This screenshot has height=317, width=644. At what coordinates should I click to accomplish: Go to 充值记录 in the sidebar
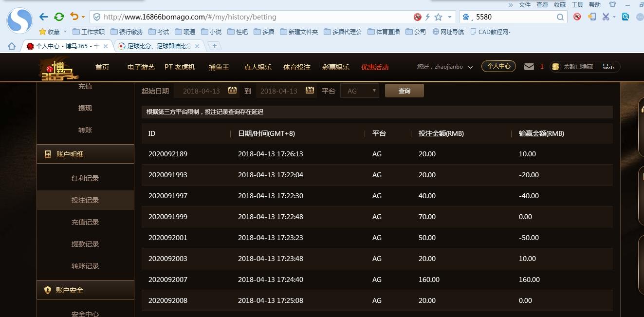(85, 222)
